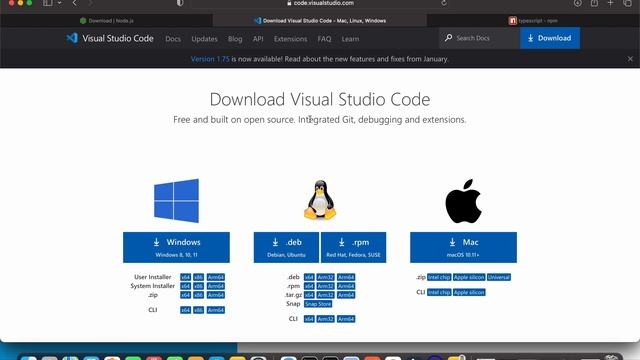Select x64 for Linux CLI
640x360 pixels.
point(309,319)
